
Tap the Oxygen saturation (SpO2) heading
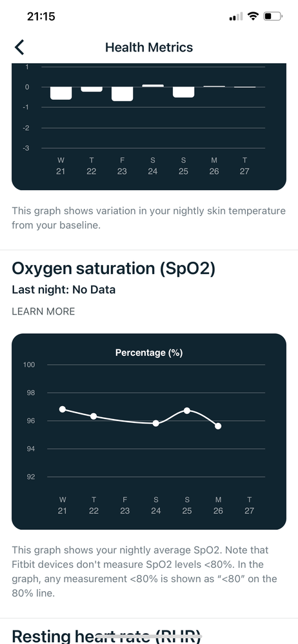[x=114, y=269]
